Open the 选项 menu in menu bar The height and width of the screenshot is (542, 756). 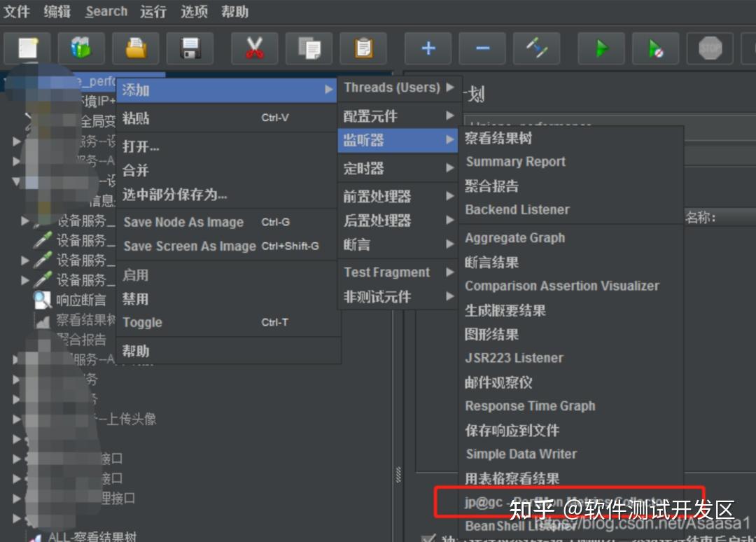[x=194, y=11]
